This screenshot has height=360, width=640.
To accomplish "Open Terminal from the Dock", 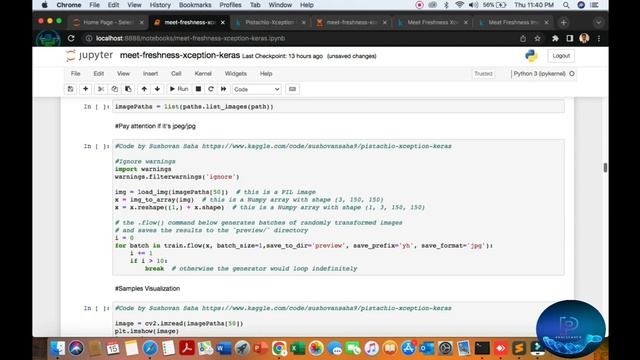I will (482, 348).
